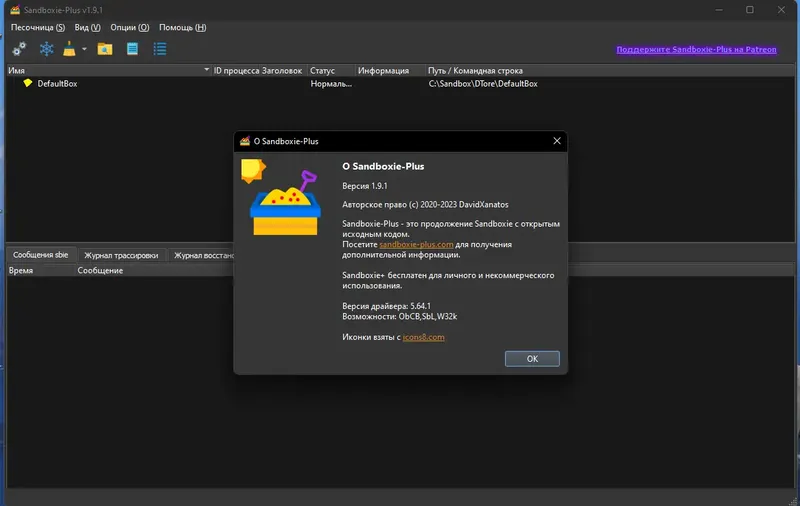Switch to the Журнал трассировки tab
Image resolution: width=800 pixels, height=506 pixels.
click(121, 255)
